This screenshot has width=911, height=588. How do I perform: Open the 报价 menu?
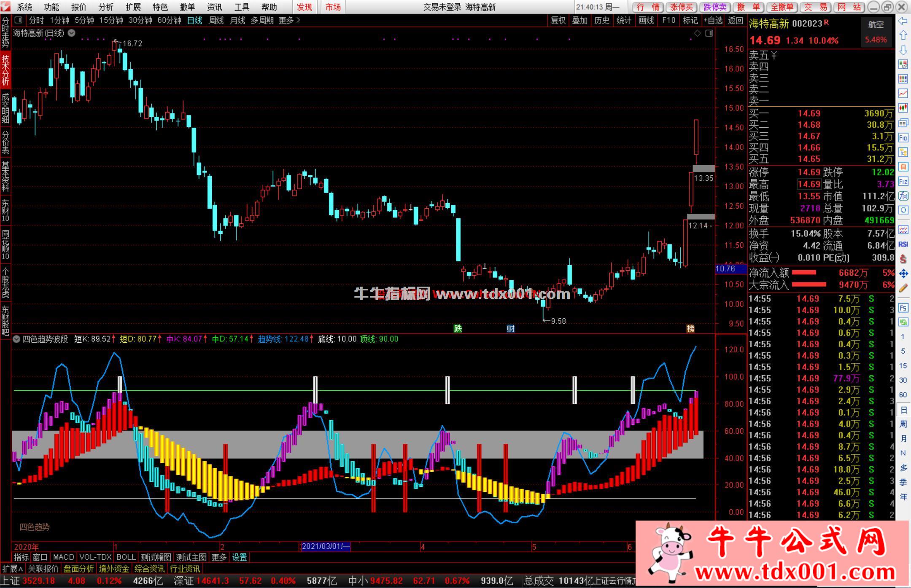tap(79, 7)
